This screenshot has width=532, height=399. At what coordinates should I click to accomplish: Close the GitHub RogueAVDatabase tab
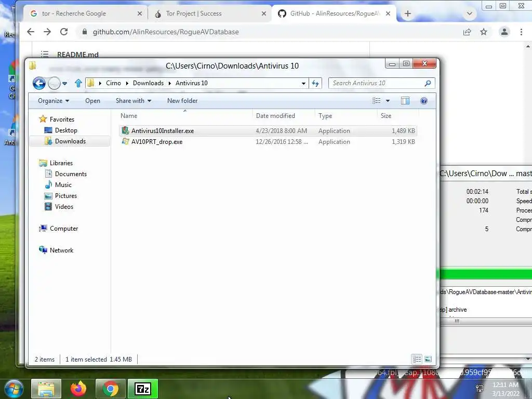[x=388, y=14]
